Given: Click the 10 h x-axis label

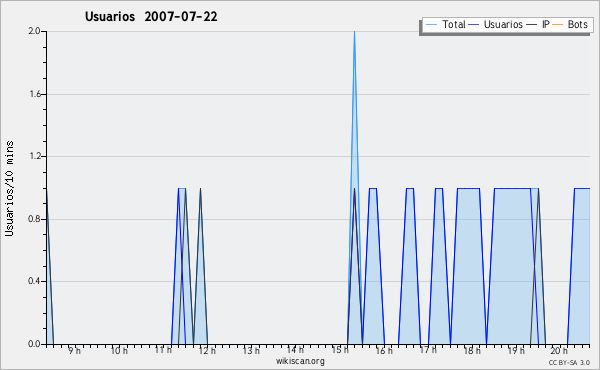Looking at the screenshot, I should click(119, 350).
